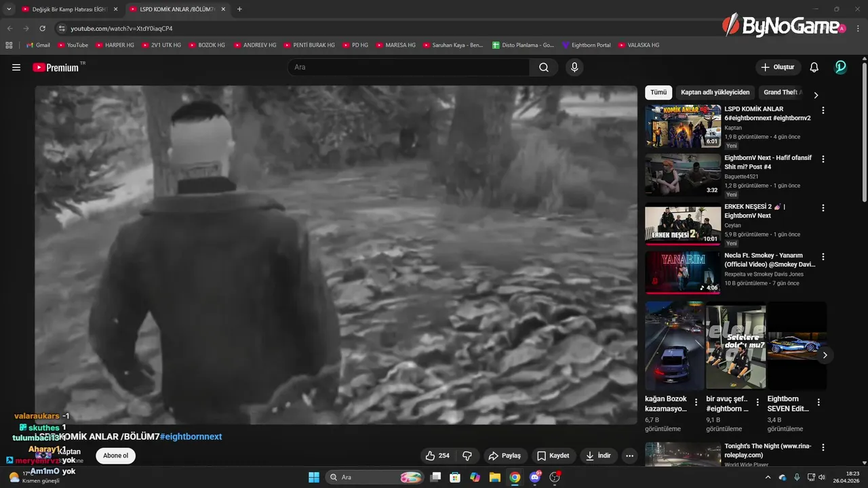This screenshot has height=488, width=868.
Task: Open options for EightbornV Next Hafif ofansif video
Action: pos(823,159)
